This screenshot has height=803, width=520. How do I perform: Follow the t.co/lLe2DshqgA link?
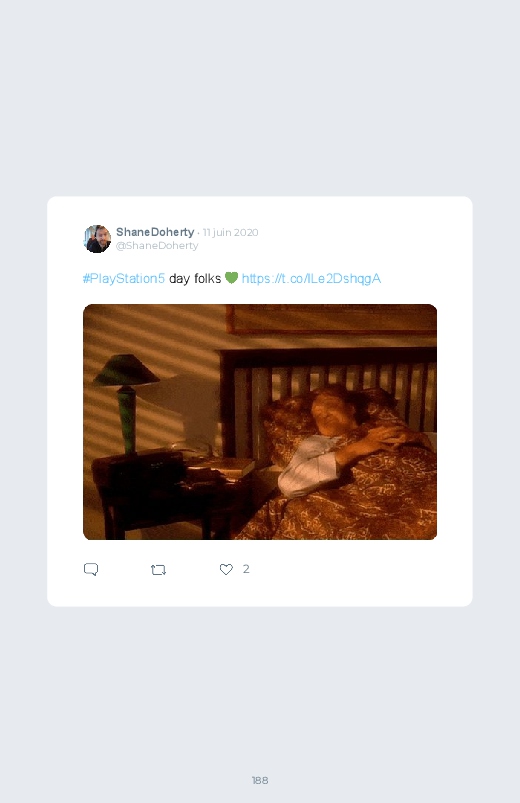coord(311,279)
